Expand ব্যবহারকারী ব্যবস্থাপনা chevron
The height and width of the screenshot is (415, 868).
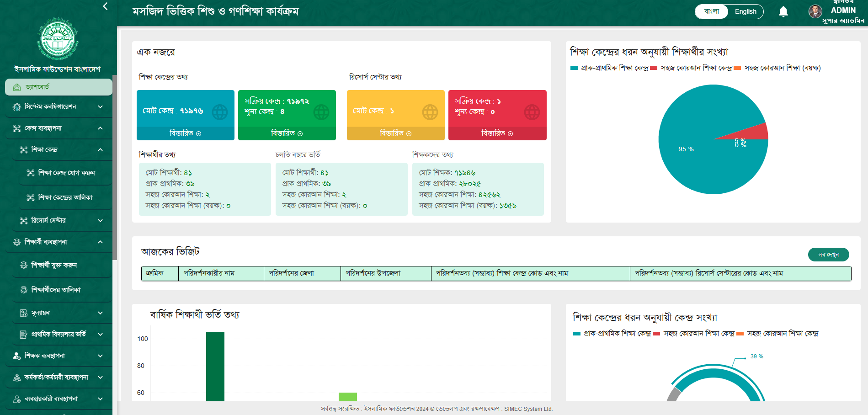tap(100, 399)
